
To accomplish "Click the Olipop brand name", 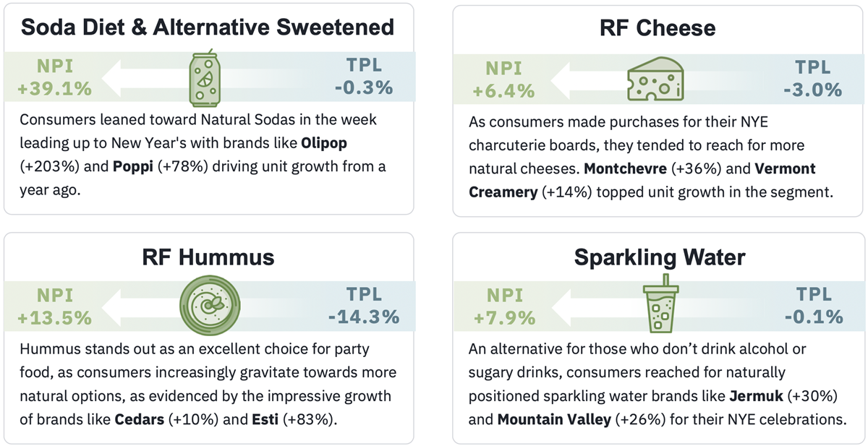I will (346, 142).
